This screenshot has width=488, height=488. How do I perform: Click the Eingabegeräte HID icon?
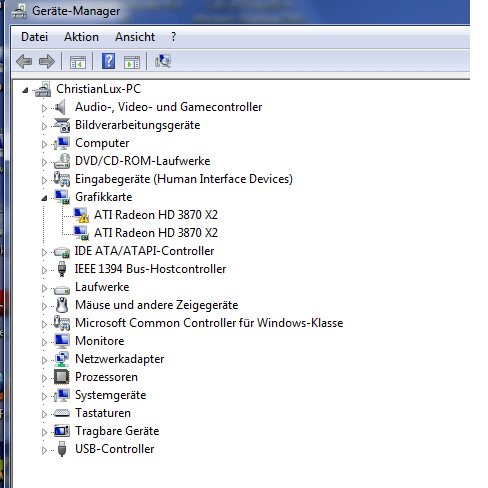click(x=62, y=179)
